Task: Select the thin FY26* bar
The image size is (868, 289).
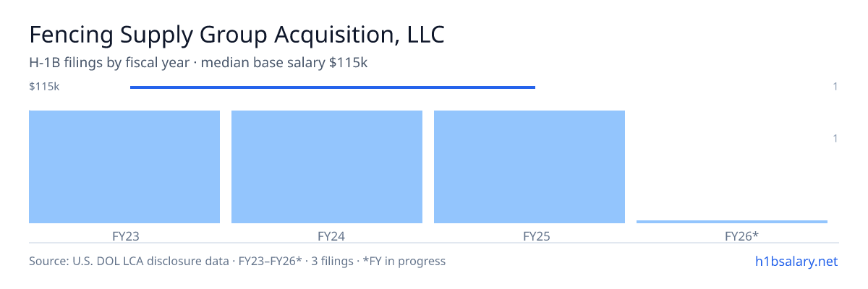Action: (x=732, y=222)
